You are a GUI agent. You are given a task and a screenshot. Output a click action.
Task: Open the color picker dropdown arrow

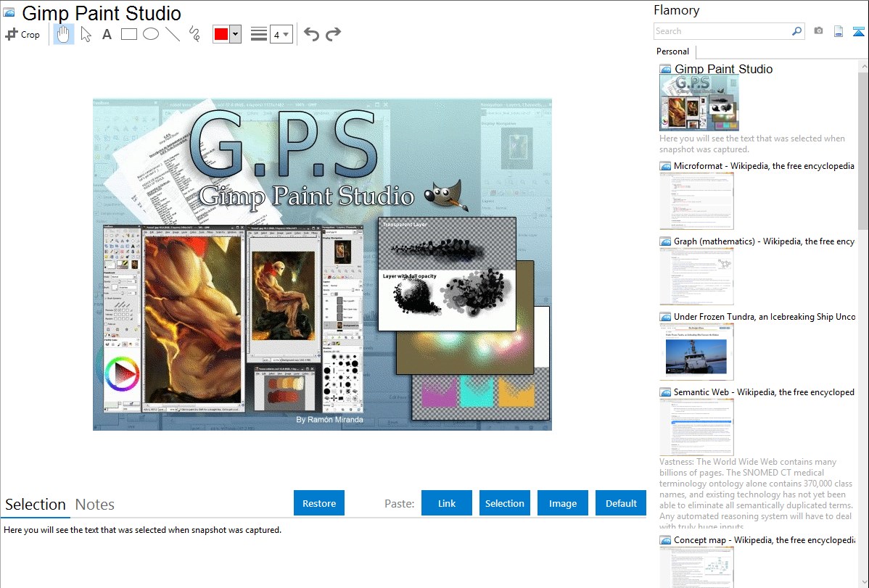click(236, 34)
